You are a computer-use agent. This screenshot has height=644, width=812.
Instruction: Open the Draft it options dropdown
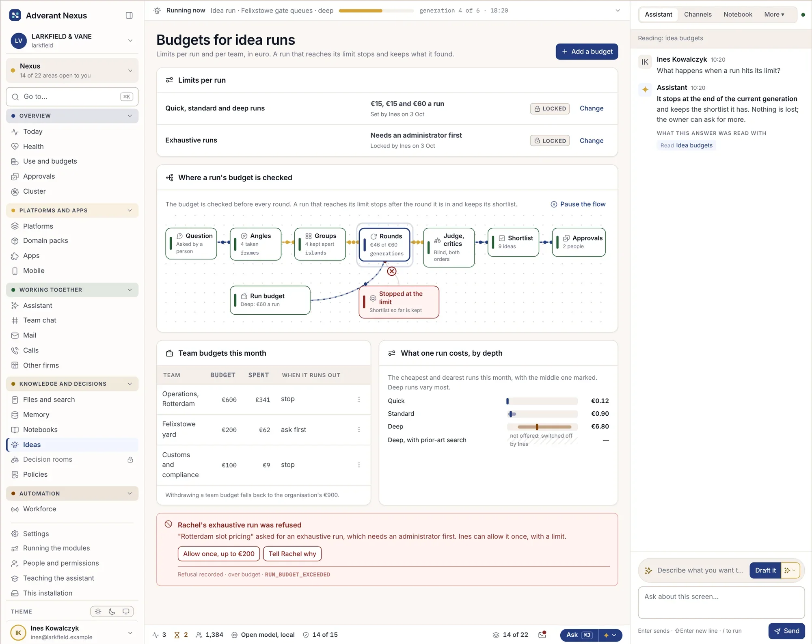click(790, 571)
